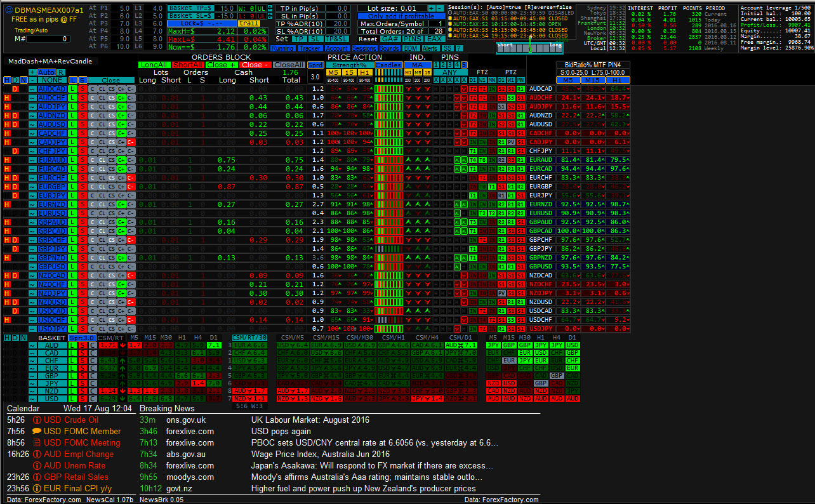Click the ShortAll button
This screenshot has width=815, height=504.
188,65
